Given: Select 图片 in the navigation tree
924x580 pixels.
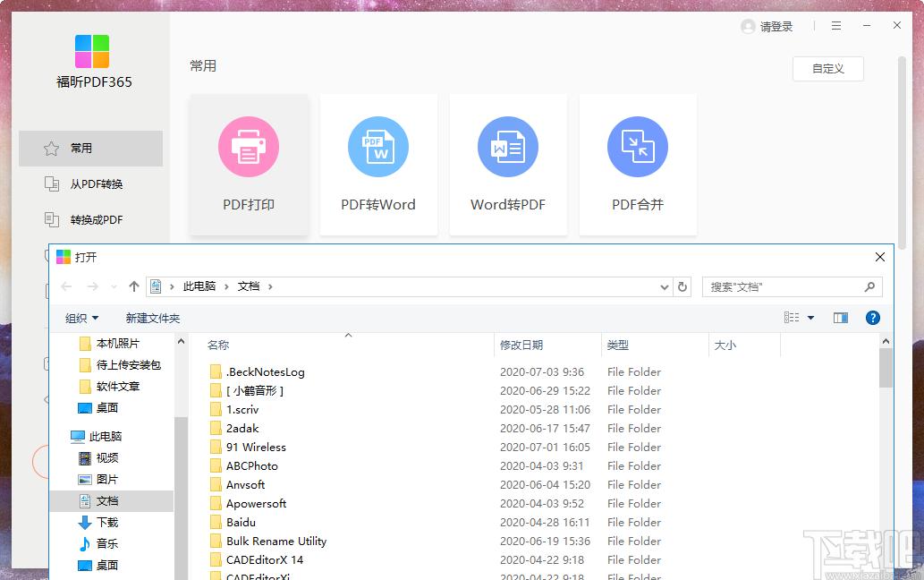Looking at the screenshot, I should coord(107,479).
